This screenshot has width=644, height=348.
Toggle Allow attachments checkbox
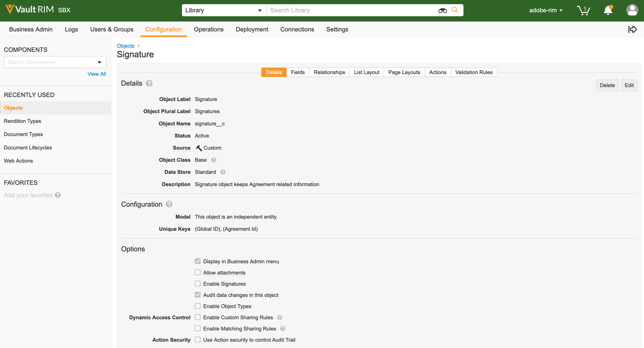(198, 272)
